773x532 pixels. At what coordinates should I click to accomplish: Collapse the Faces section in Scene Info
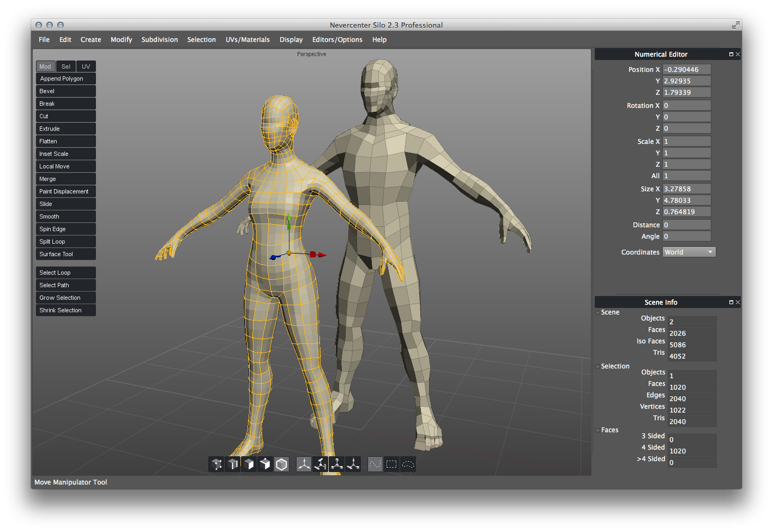(x=598, y=430)
